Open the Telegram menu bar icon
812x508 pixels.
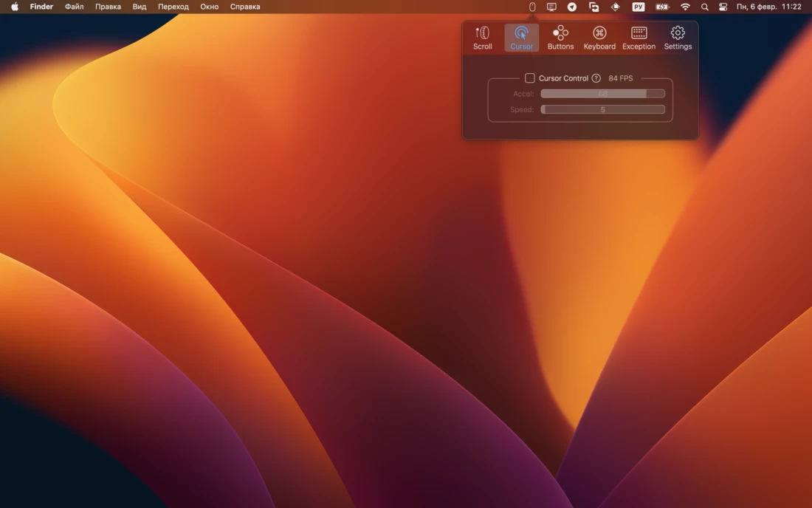coord(572,7)
